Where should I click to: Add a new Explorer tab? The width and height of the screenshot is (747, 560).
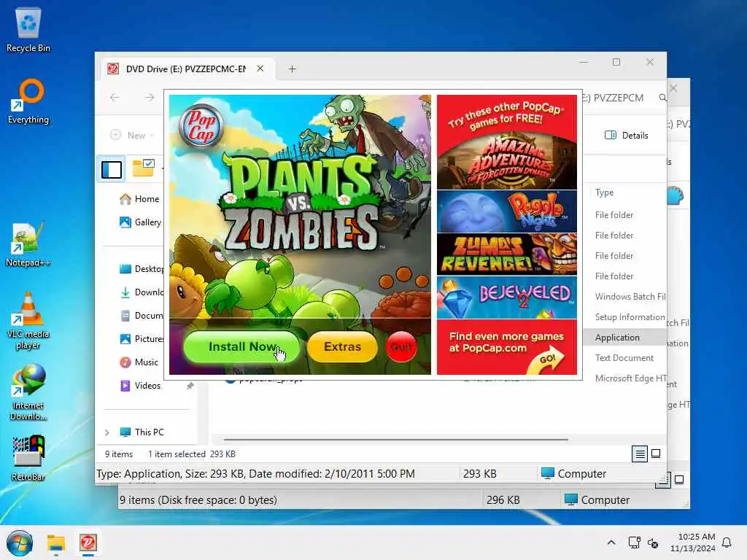pos(293,69)
